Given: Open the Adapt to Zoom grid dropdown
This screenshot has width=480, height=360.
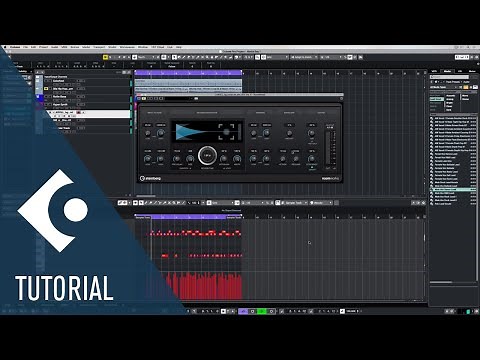Looking at the screenshot, I should 304,57.
